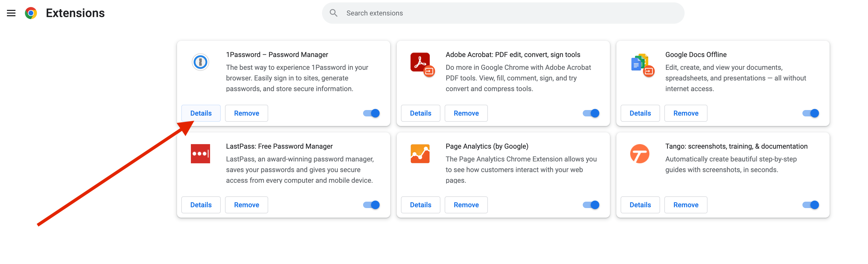Click the search magnifier icon
This screenshot has width=868, height=264.
click(x=333, y=13)
